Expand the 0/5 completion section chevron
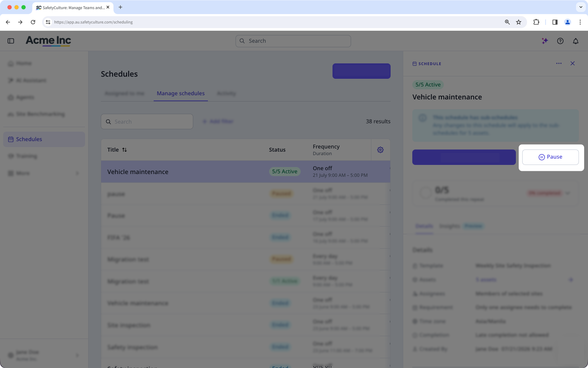The width and height of the screenshot is (588, 368). (568, 193)
